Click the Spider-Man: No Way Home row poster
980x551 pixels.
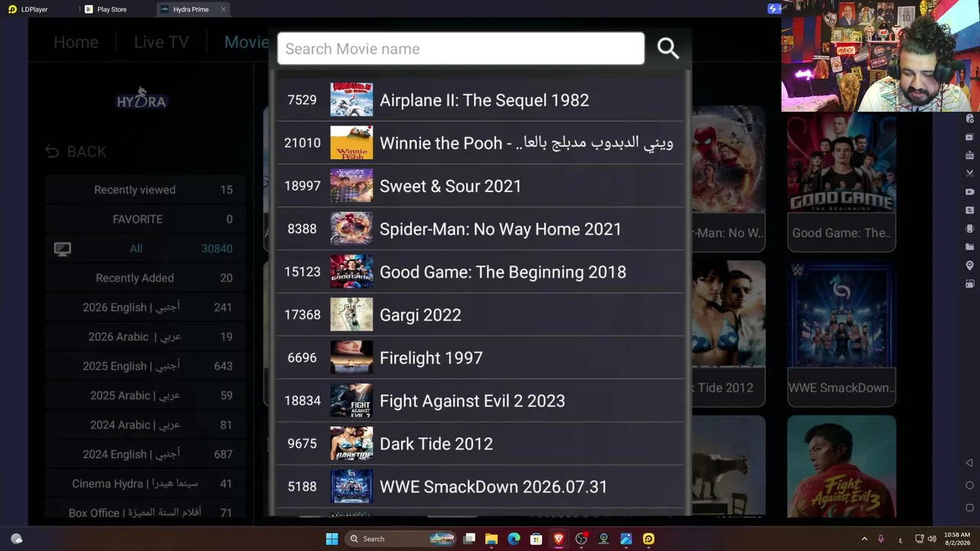click(x=351, y=229)
